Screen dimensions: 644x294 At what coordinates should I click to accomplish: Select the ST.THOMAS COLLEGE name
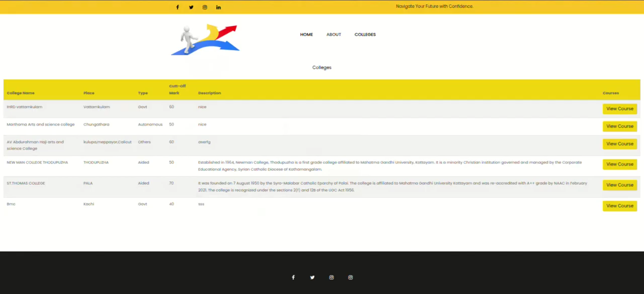26,183
